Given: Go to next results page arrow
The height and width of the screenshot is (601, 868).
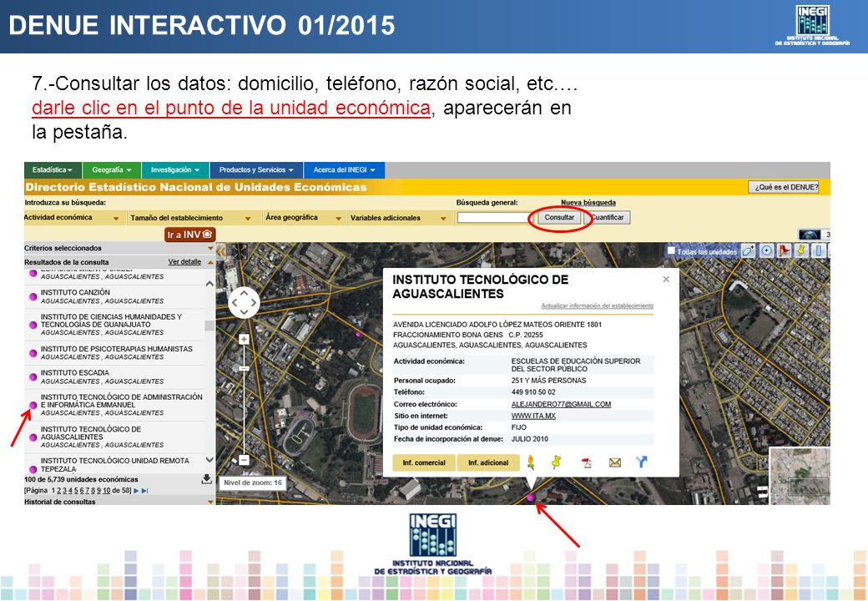Looking at the screenshot, I should coord(136,491).
